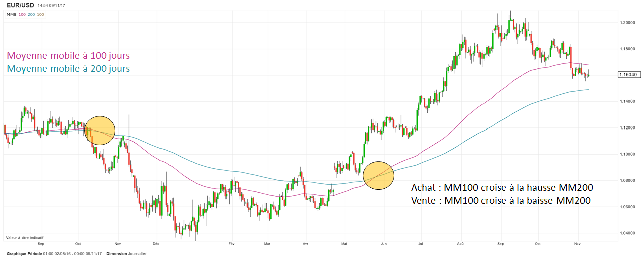Click the 'Valeur à titre indicatif' notice
644x258 pixels.
point(25,237)
